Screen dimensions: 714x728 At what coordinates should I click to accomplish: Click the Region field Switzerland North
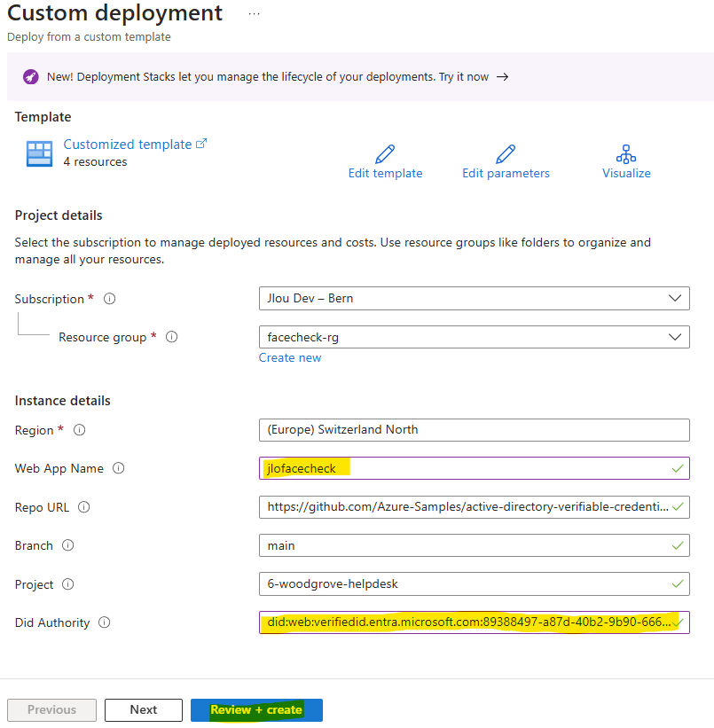click(x=475, y=430)
